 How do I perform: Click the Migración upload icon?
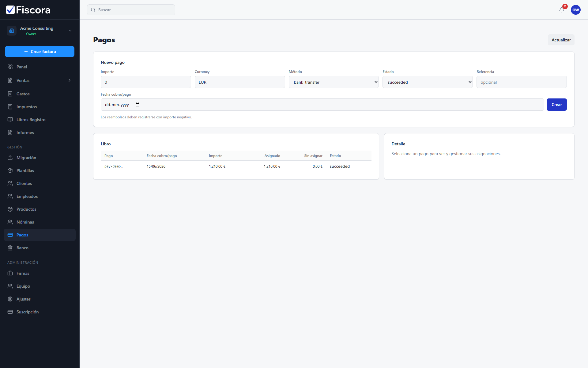click(x=10, y=158)
